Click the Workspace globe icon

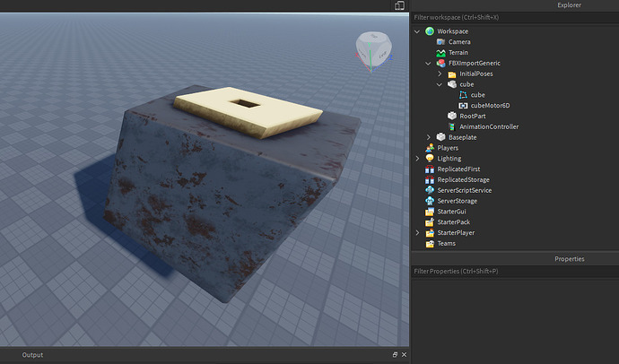tap(429, 31)
